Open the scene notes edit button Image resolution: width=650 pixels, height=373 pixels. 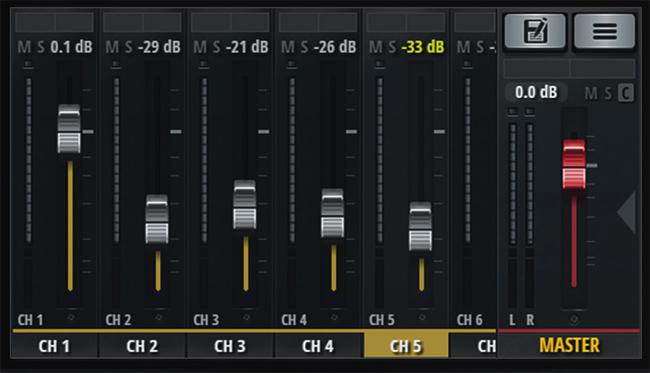(x=535, y=31)
